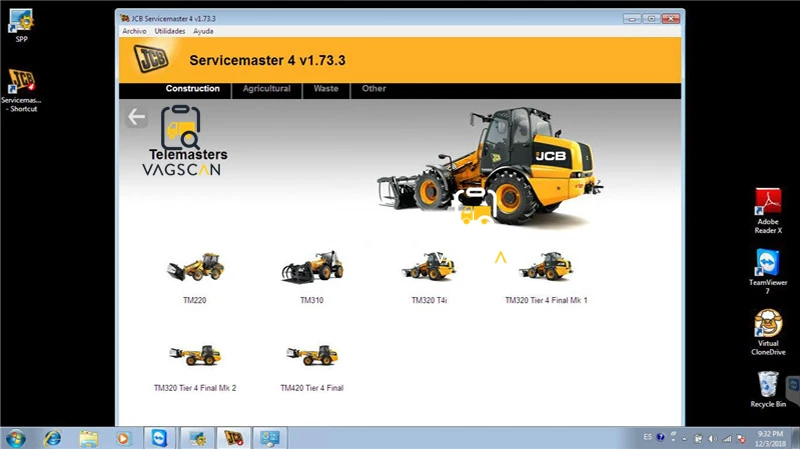This screenshot has height=449, width=800.
Task: Open TeamViewer 7 desktop icon
Action: (x=768, y=271)
